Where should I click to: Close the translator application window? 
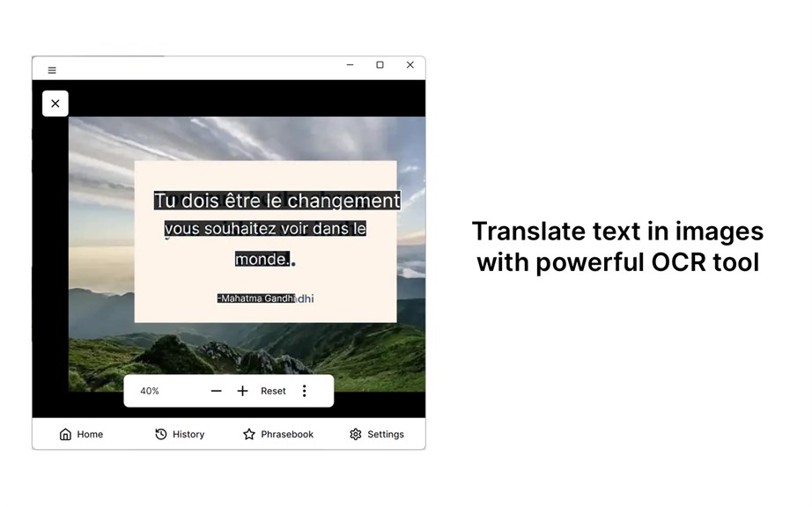[410, 65]
